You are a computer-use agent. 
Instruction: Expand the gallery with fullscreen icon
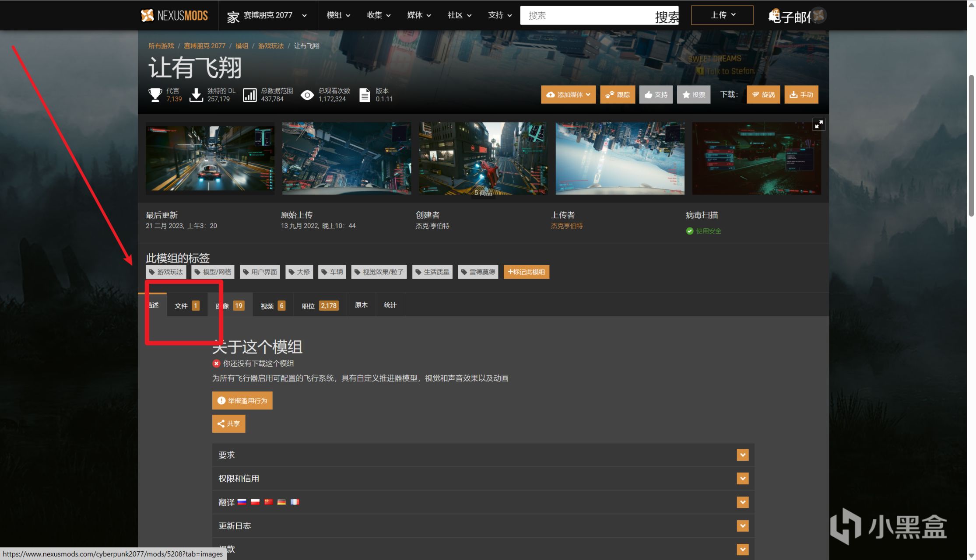[818, 125]
